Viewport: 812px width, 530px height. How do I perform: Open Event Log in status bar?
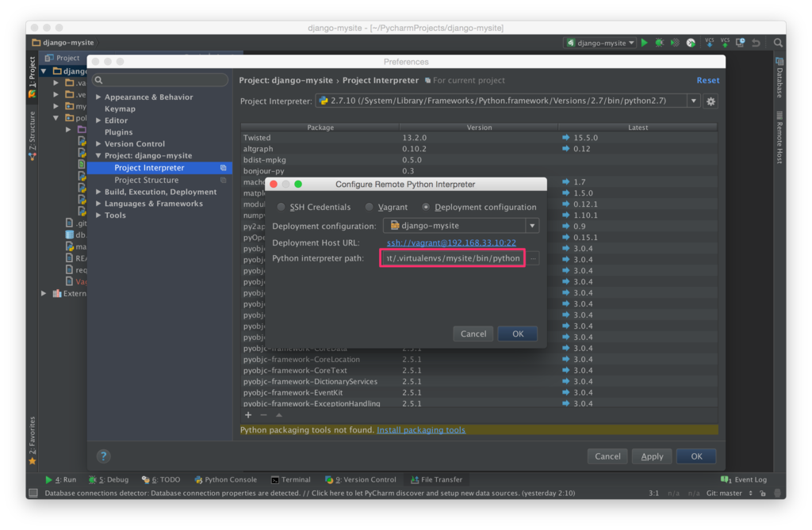(744, 480)
